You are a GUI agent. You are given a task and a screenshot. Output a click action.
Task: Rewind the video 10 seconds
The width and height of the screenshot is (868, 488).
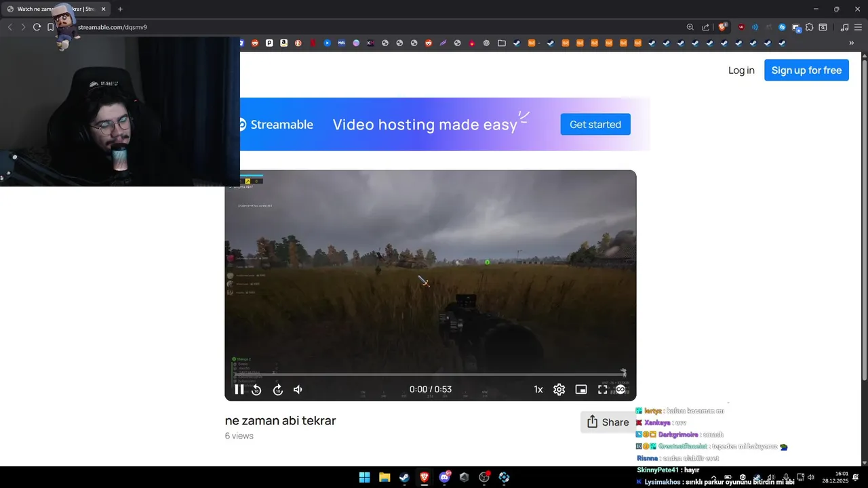[256, 390]
